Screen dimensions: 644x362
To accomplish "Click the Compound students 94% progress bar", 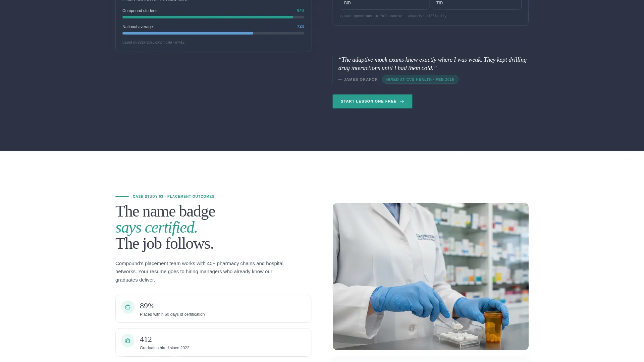I will [213, 17].
